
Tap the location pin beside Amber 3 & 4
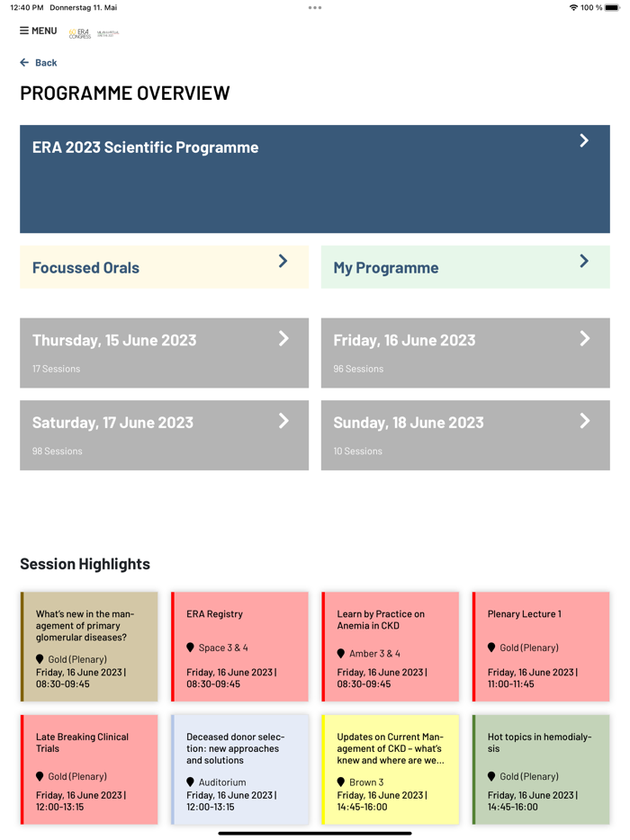point(341,654)
